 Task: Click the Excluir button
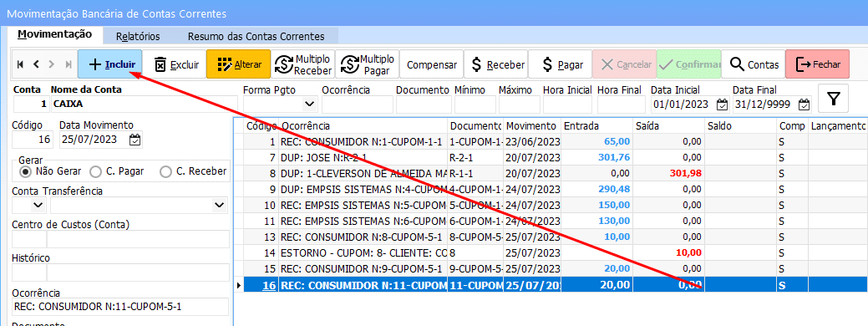(x=175, y=64)
